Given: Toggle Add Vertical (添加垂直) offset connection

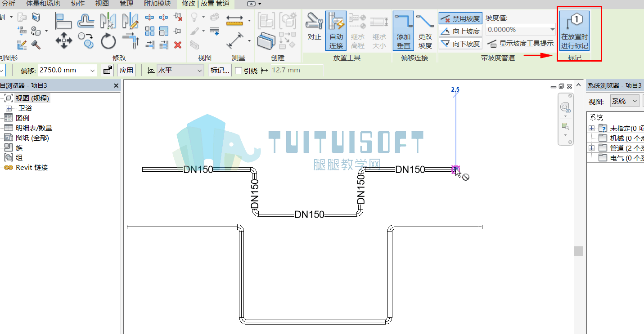Looking at the screenshot, I should (x=404, y=31).
